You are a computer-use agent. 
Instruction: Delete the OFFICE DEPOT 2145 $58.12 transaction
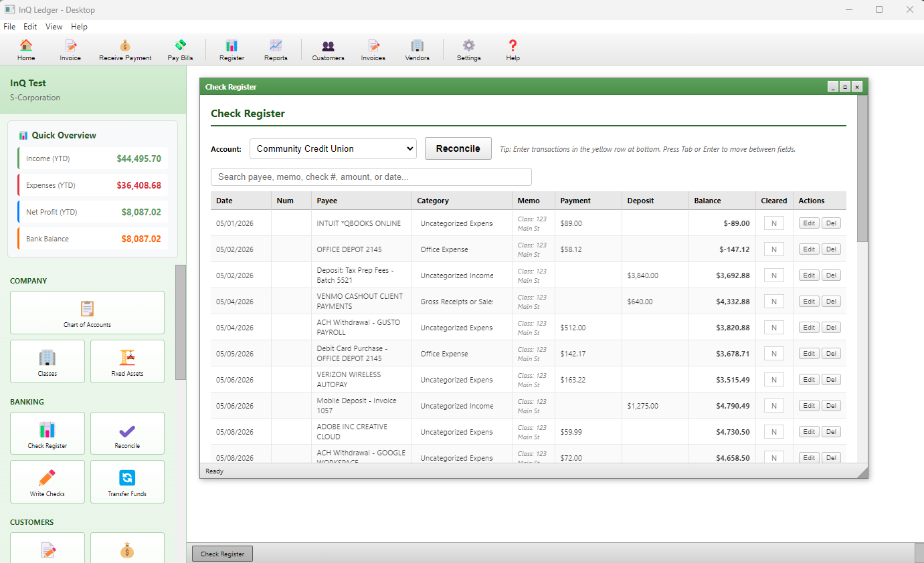[x=831, y=249]
